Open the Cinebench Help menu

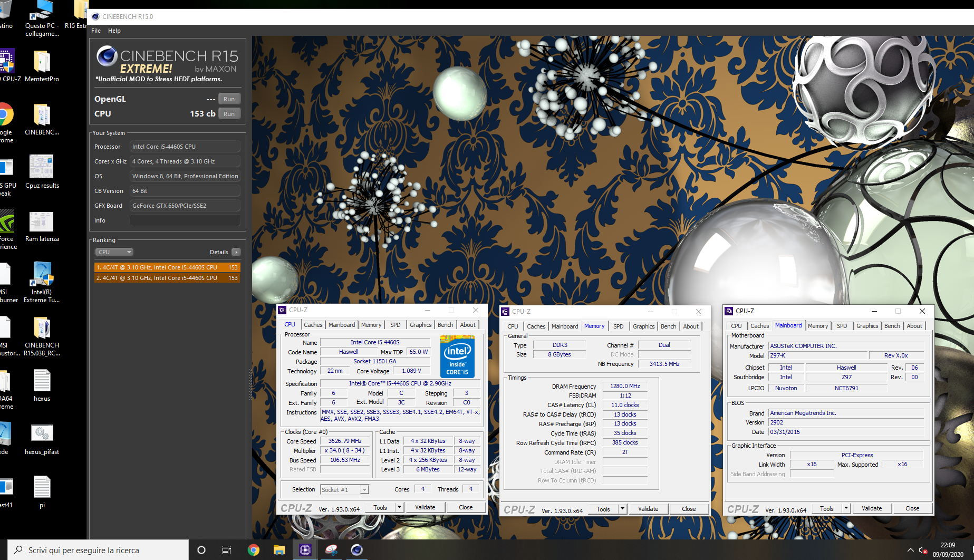[x=114, y=31]
